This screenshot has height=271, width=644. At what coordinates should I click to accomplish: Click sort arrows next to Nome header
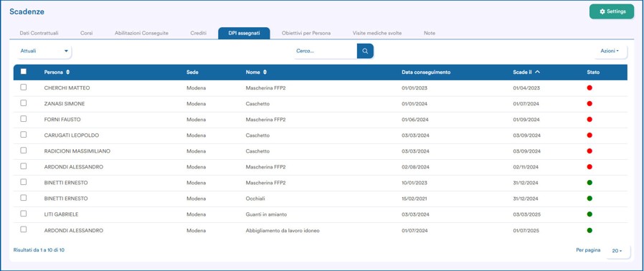pos(265,72)
